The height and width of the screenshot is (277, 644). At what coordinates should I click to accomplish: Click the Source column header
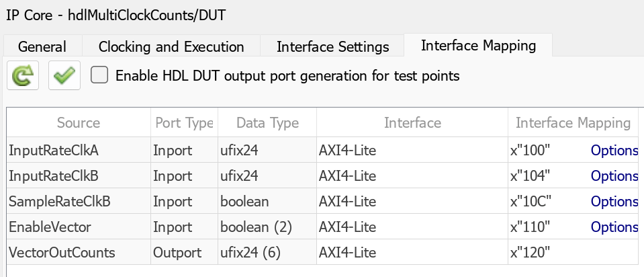pos(79,123)
